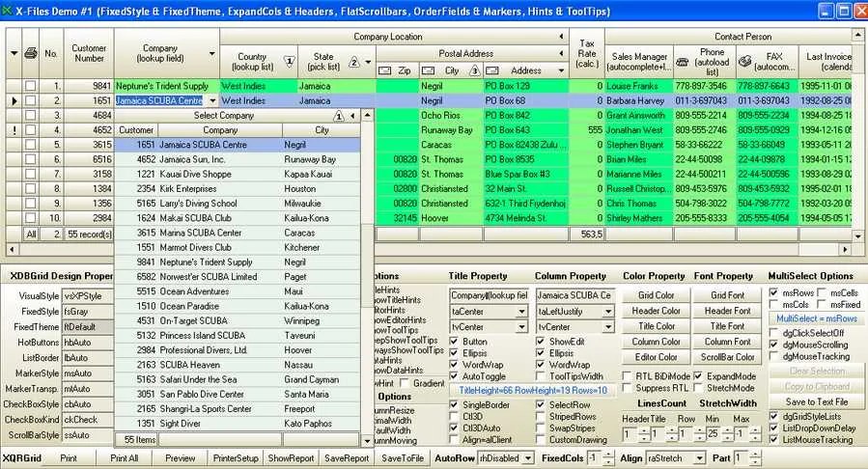Select Ocean Paradise in the lookup list
This screenshot has width=868, height=469.
click(237, 306)
